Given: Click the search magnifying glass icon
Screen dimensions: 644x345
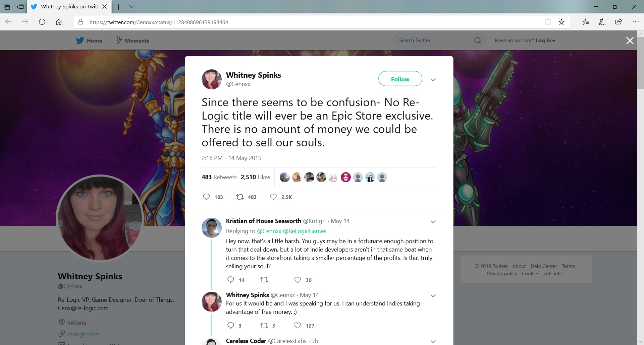Looking at the screenshot, I should pos(478,40).
